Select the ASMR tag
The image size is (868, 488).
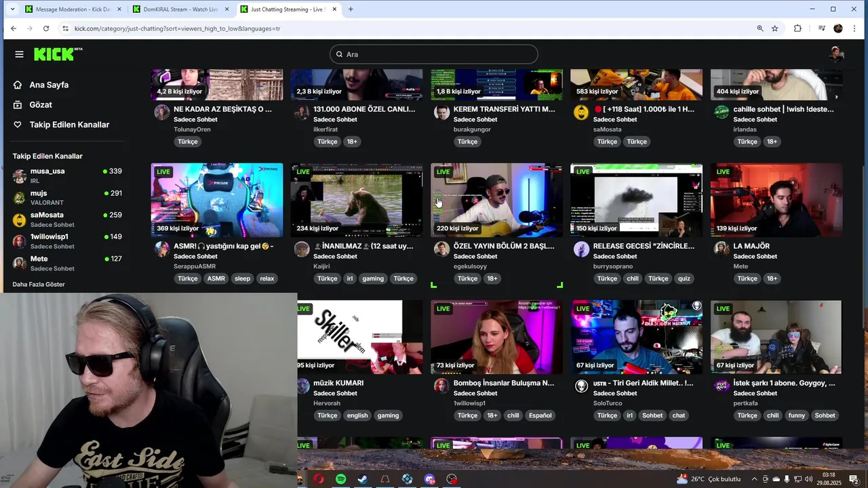pyautogui.click(x=216, y=279)
